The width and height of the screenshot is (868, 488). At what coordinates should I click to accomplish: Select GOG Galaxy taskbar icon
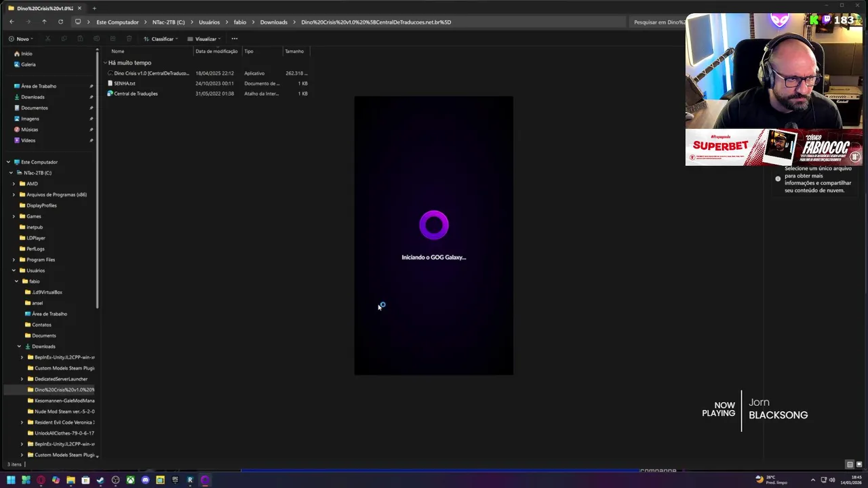point(205,480)
